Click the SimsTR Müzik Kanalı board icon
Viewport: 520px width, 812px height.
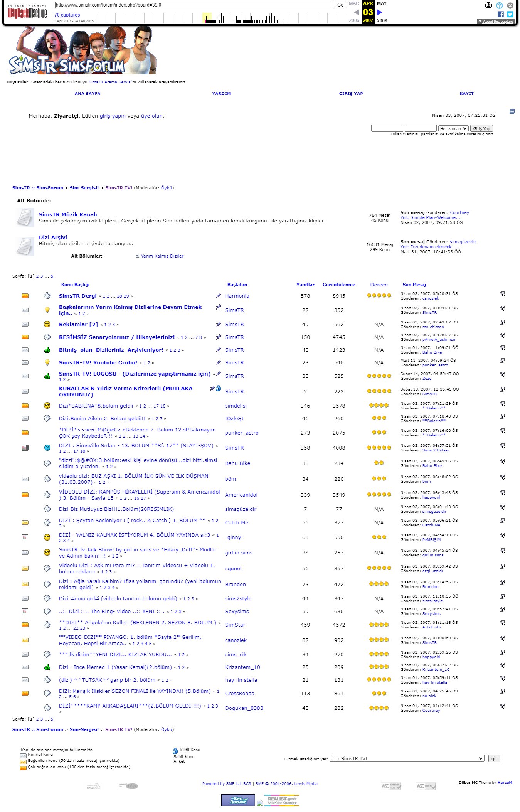coord(25,218)
